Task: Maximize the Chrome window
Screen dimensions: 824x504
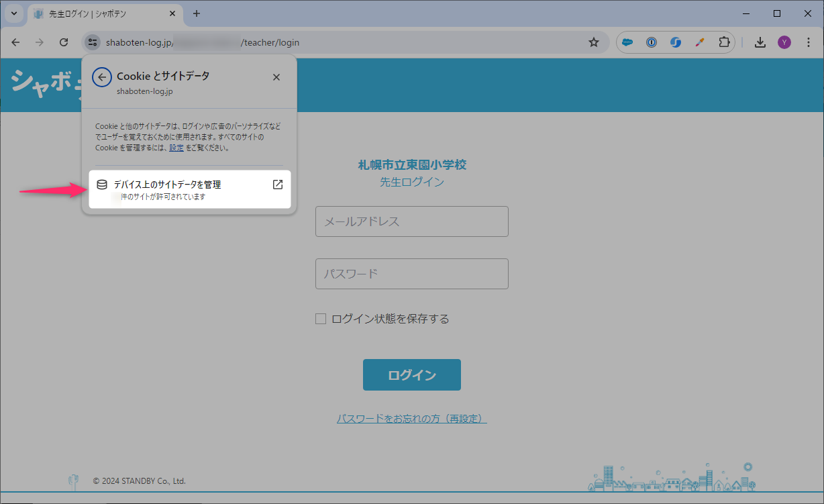Action: coord(777,13)
